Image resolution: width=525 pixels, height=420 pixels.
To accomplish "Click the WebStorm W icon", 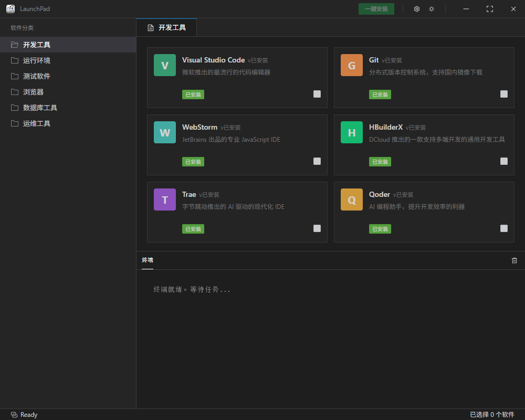I will (x=165, y=132).
